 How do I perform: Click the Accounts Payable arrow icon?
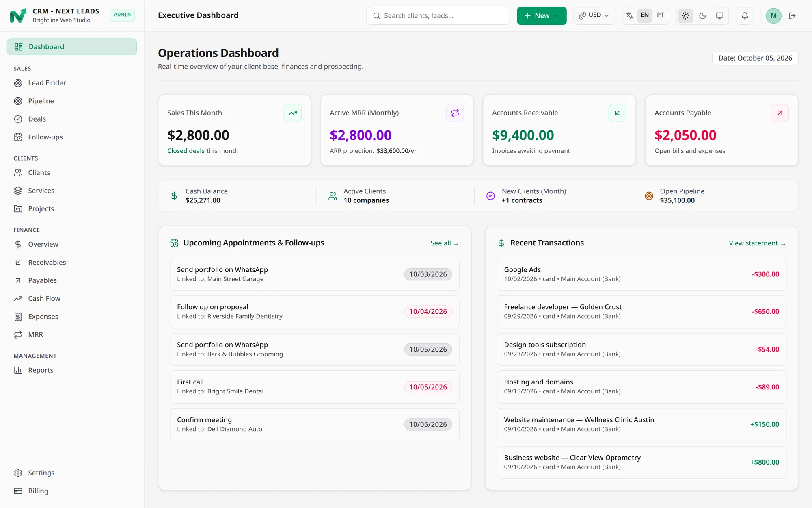[780, 113]
